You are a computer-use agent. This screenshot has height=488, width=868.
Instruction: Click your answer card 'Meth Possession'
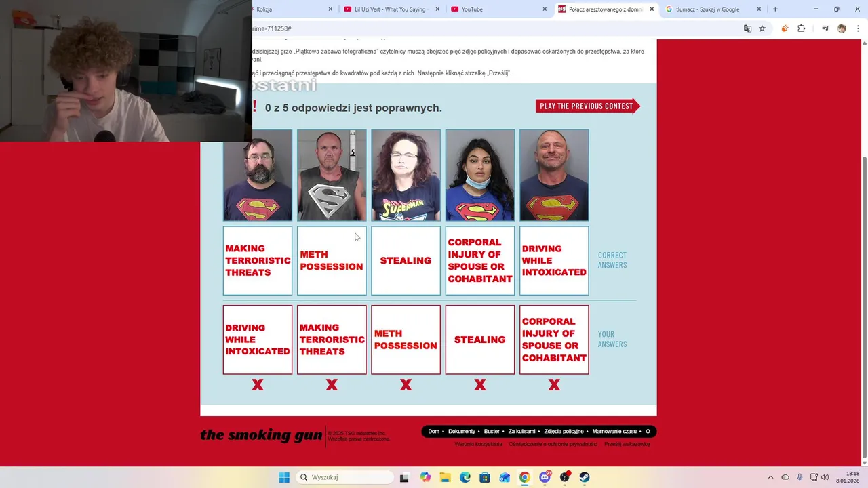(406, 340)
